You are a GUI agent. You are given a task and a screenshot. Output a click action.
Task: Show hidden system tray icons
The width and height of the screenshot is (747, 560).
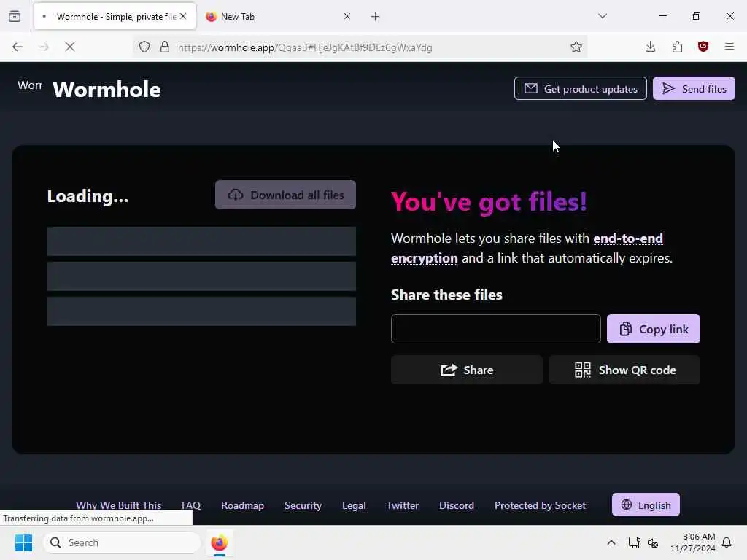click(611, 542)
